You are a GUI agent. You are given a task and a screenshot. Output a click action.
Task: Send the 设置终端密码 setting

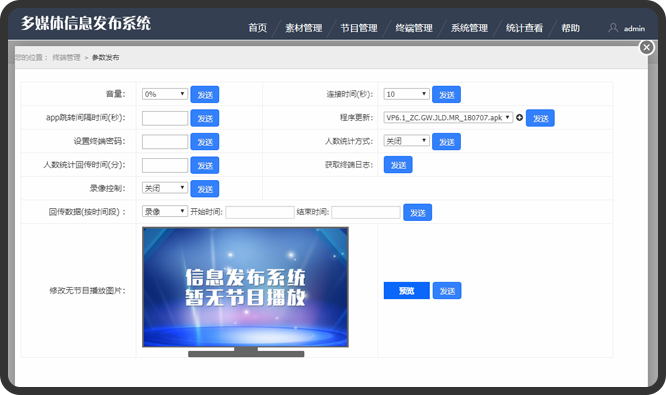point(205,141)
